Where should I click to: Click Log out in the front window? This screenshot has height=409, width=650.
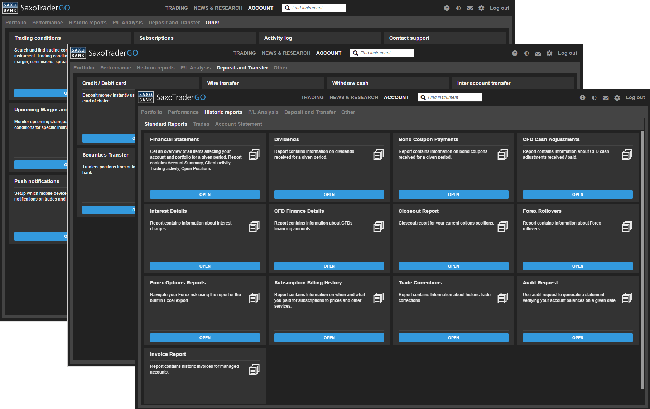click(636, 98)
